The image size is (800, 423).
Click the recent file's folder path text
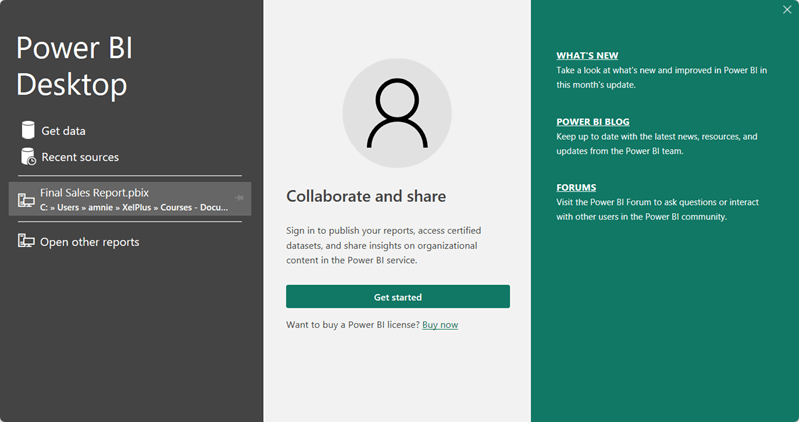134,207
